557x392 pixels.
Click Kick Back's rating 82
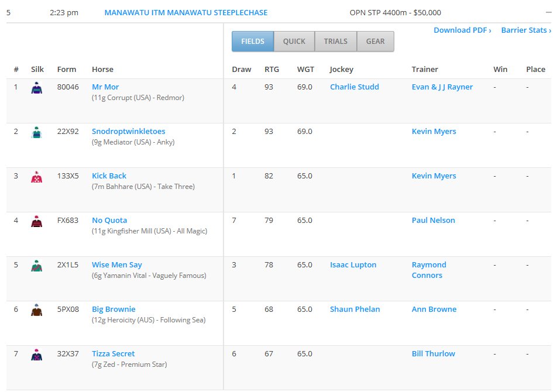tap(269, 176)
